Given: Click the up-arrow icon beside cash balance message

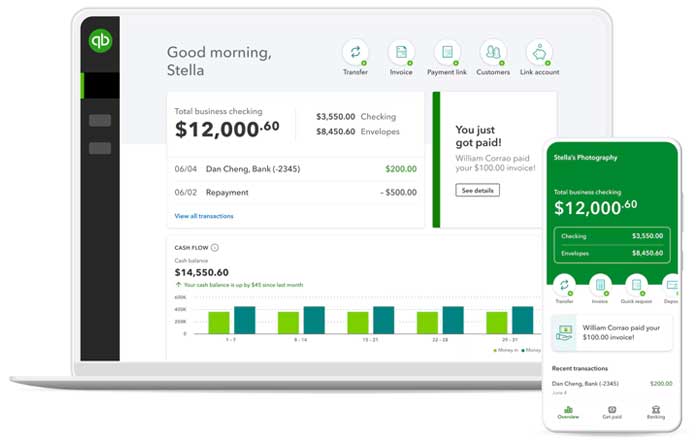Looking at the screenshot, I should coord(178,284).
